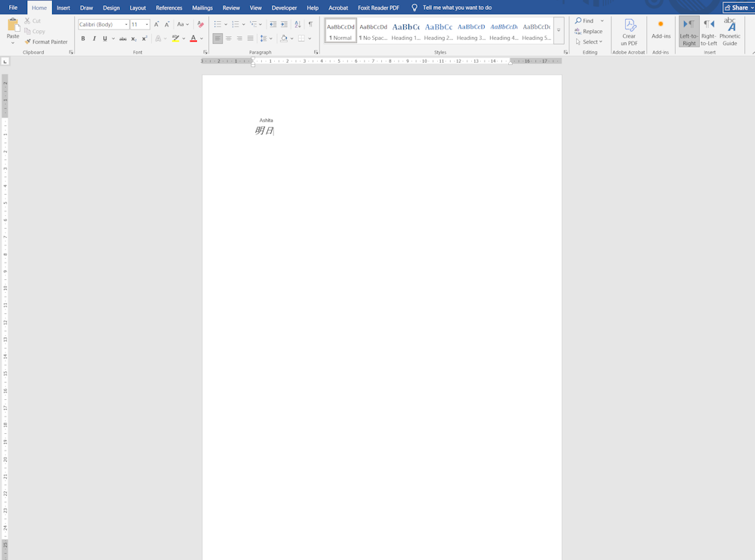Click the Paste clipboard icon
This screenshot has width=755, height=560.
pos(13,25)
